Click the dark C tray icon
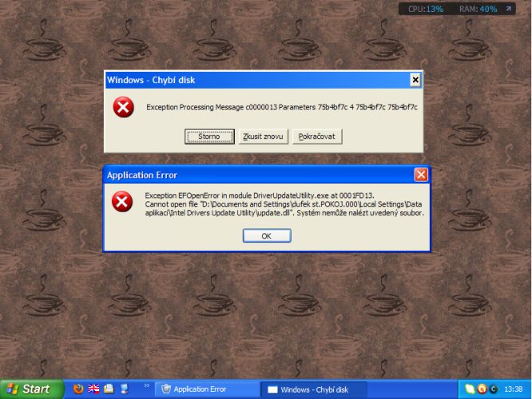The image size is (532, 399). point(494,389)
